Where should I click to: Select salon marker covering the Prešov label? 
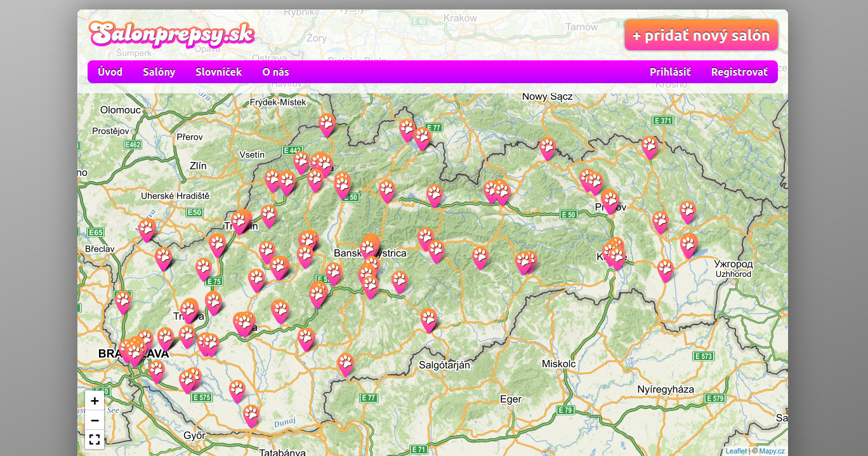(x=610, y=201)
